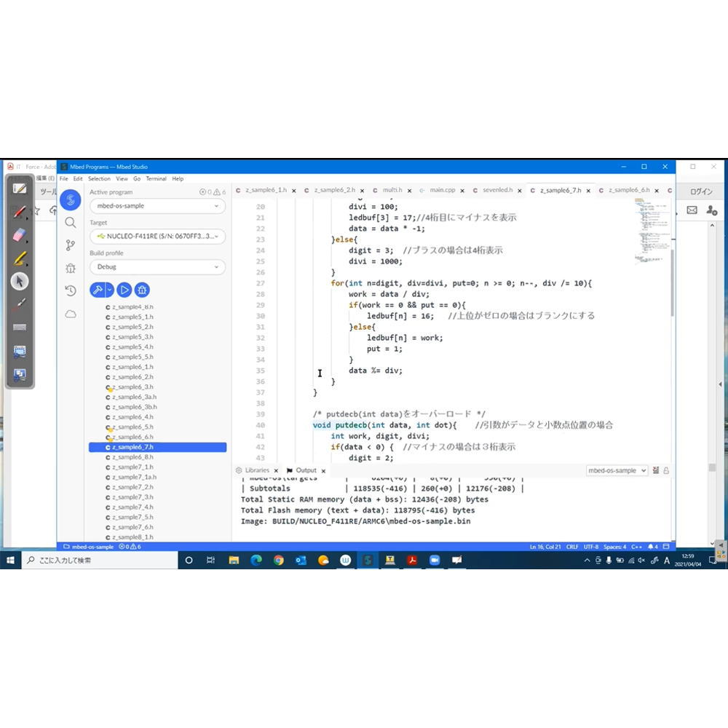Open the Debug view bug icon
This screenshot has height=728, width=728.
click(x=71, y=268)
